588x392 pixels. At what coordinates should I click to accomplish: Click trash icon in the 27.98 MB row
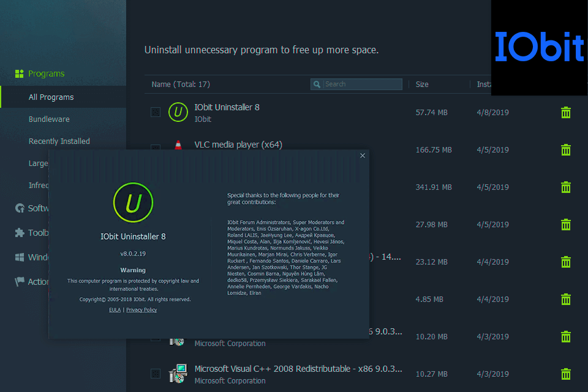point(565,224)
